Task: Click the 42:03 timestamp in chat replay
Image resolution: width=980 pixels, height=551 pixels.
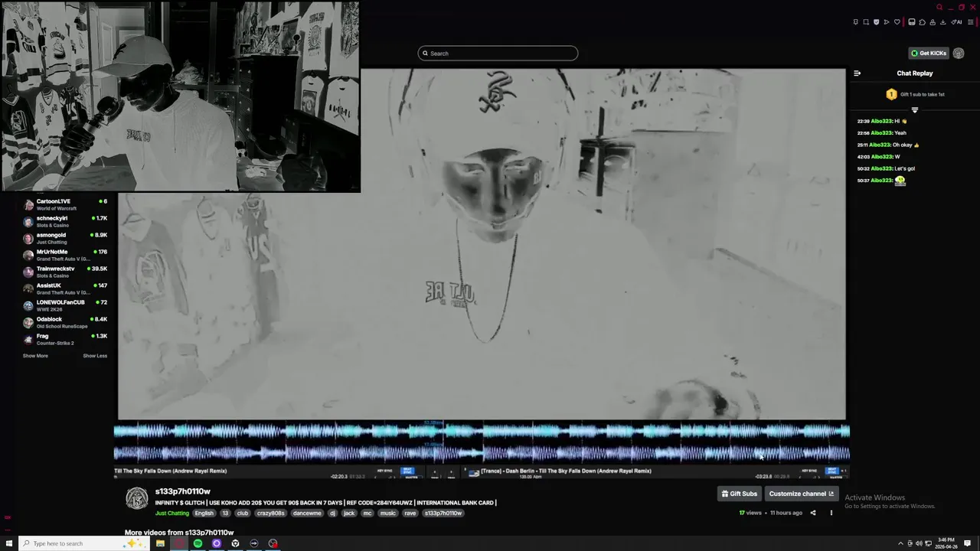Action: click(863, 157)
